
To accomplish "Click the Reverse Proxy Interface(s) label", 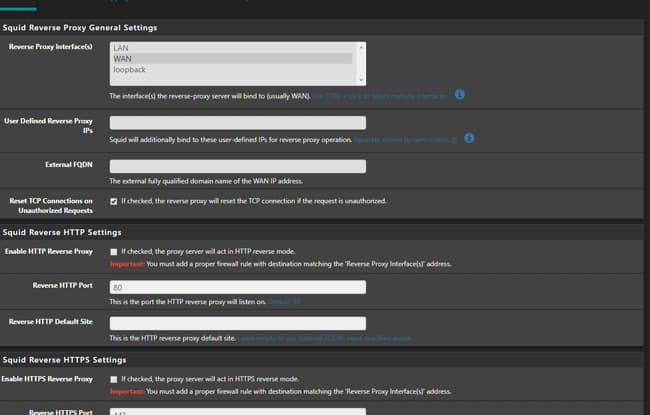I will (51, 47).
